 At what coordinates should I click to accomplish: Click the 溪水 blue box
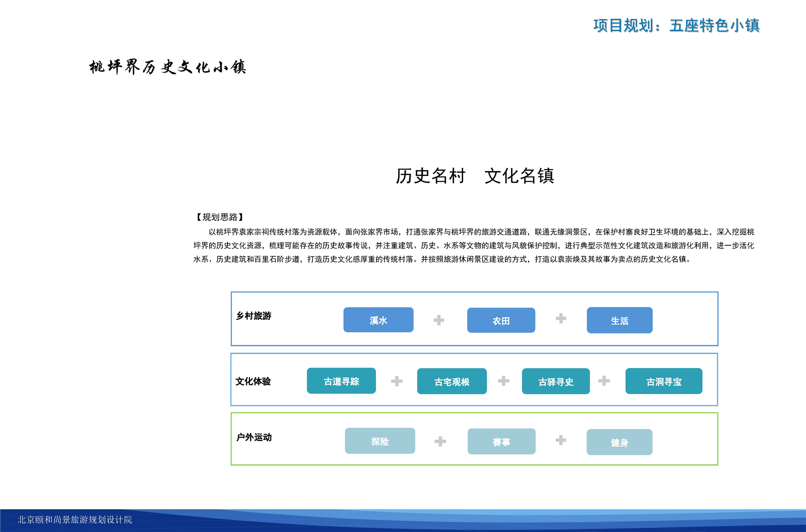(378, 320)
